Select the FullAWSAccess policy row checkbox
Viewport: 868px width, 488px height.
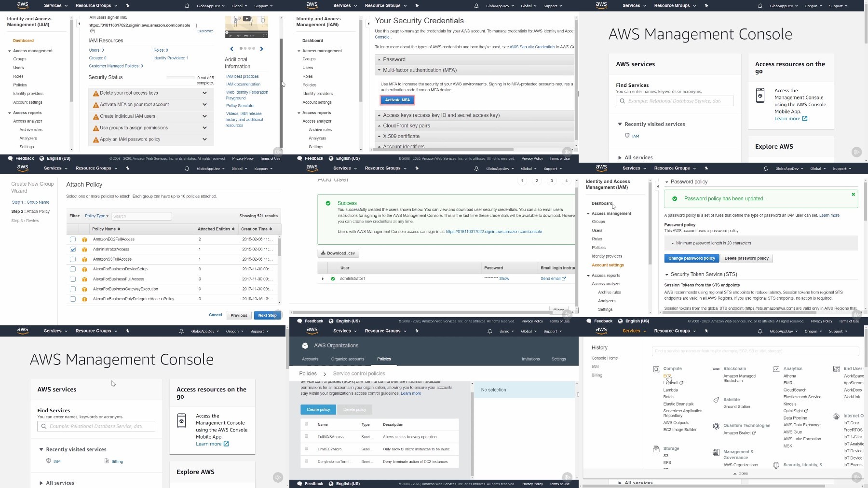[306, 436]
